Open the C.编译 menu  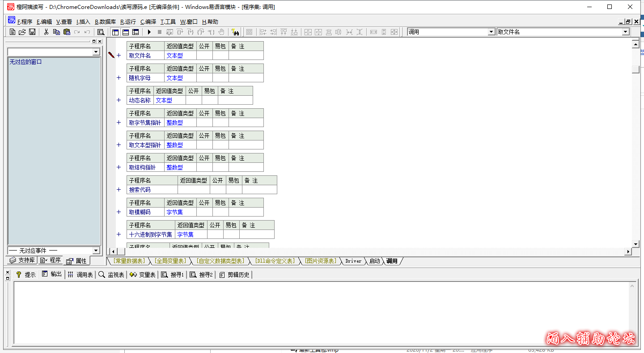(x=148, y=21)
